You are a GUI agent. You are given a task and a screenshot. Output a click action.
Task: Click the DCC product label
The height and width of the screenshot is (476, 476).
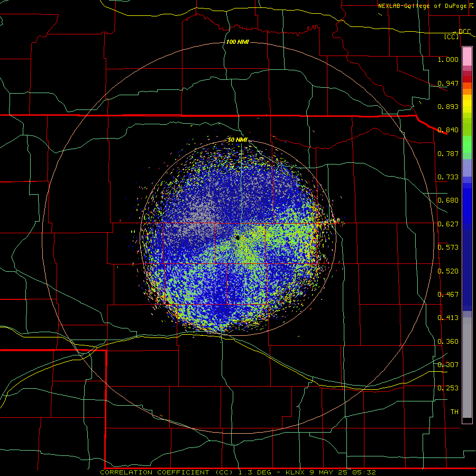click(464, 32)
